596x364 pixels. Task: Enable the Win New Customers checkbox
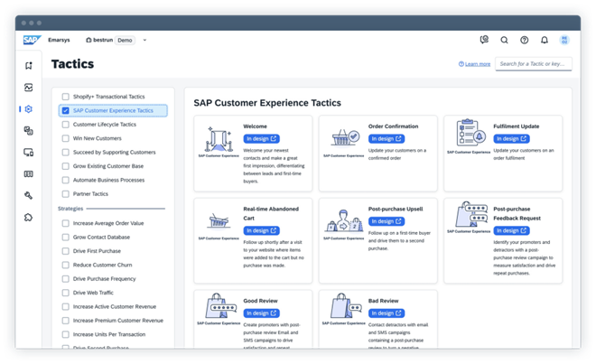pos(65,138)
